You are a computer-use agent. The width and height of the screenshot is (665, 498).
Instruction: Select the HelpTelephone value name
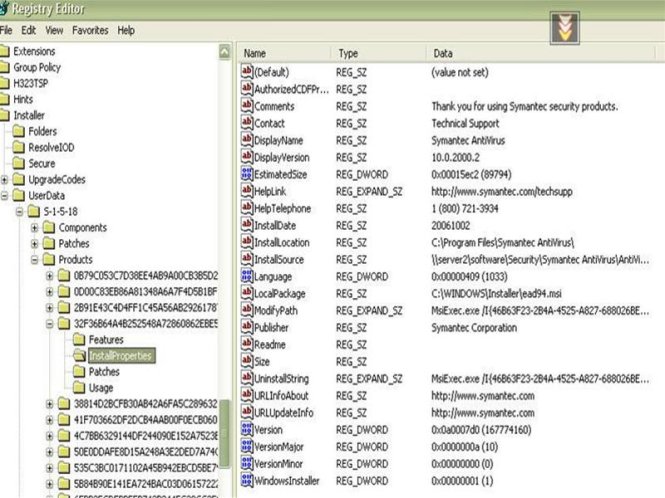pos(282,209)
